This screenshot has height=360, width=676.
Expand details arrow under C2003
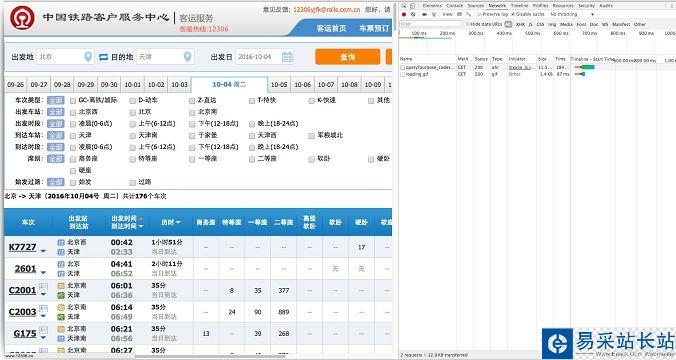pyautogui.click(x=43, y=316)
